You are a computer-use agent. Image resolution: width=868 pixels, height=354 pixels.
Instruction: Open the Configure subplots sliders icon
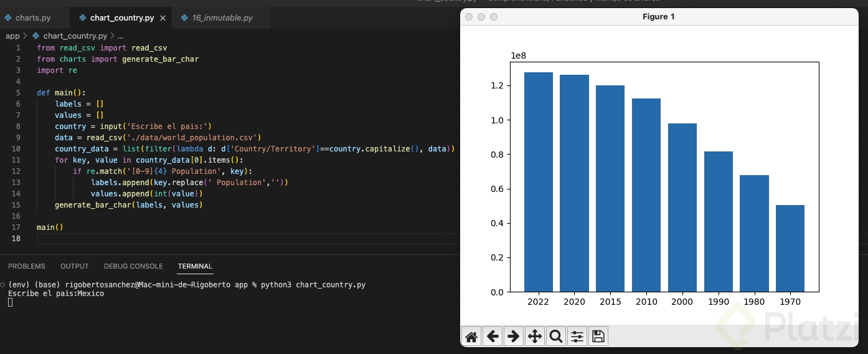pyautogui.click(x=577, y=337)
